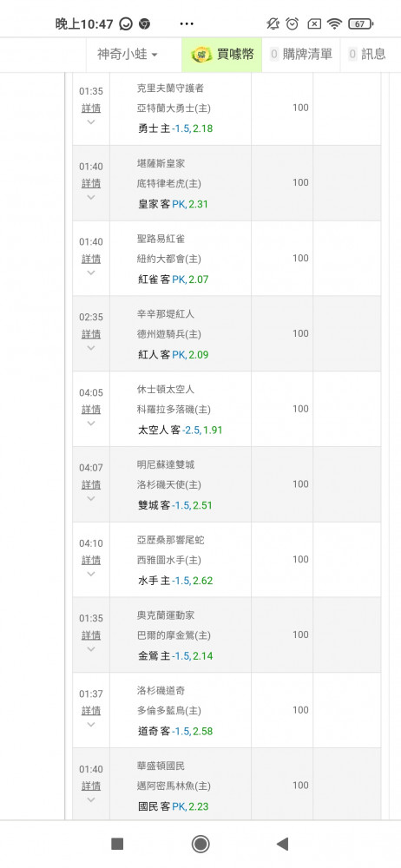Tap the three-dot status bar icon
The width and height of the screenshot is (401, 868).
(187, 23)
